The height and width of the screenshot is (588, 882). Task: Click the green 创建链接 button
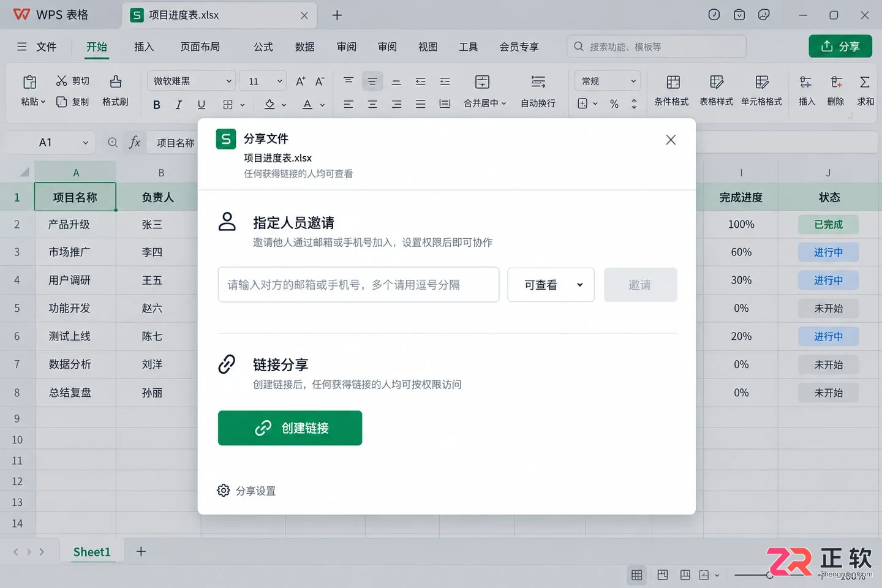pyautogui.click(x=290, y=428)
